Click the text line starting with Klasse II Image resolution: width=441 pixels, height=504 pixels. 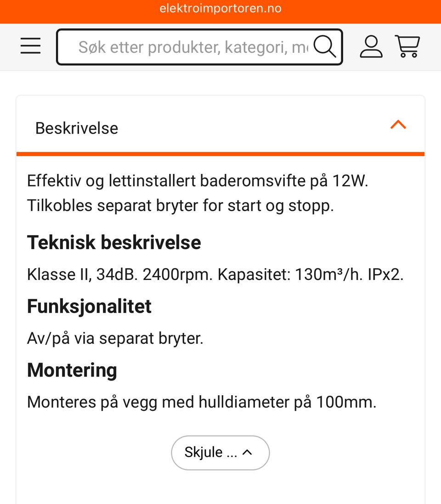(x=215, y=274)
